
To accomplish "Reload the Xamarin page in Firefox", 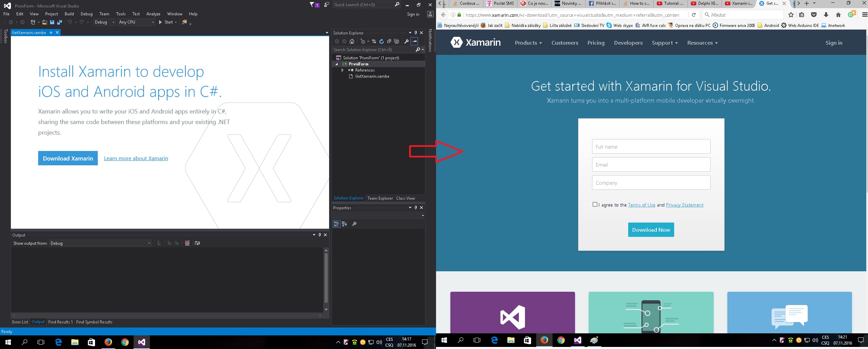I will tap(694, 15).
